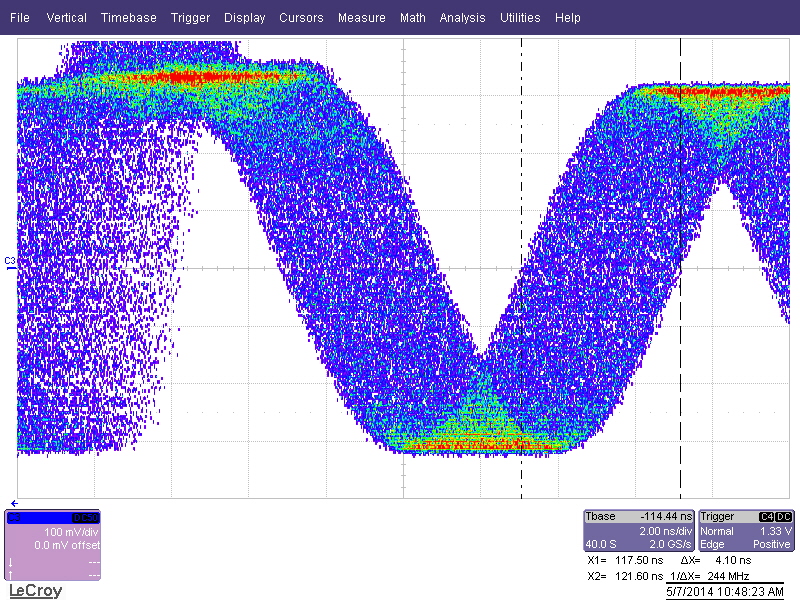Click the Normal trigger mode label
Viewport: 800px width, 600px height.
point(717,531)
